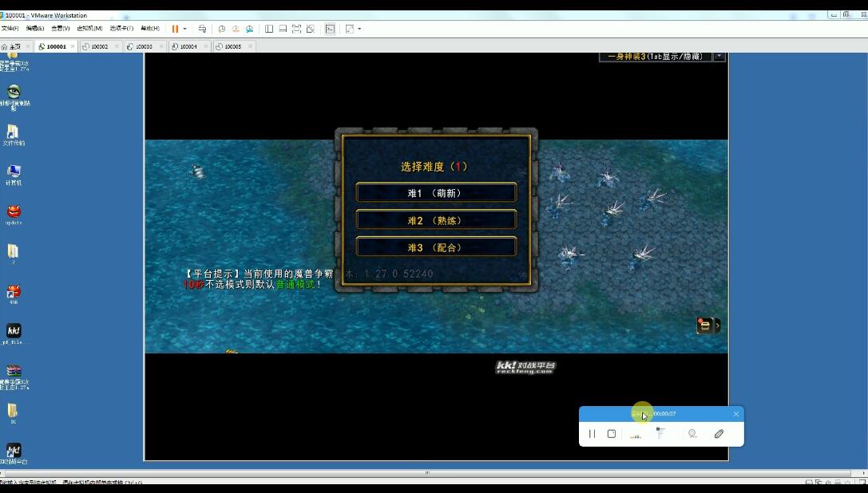Screen dimensions: 868x493
Task: Close the 100002 tab
Action: (x=117, y=46)
